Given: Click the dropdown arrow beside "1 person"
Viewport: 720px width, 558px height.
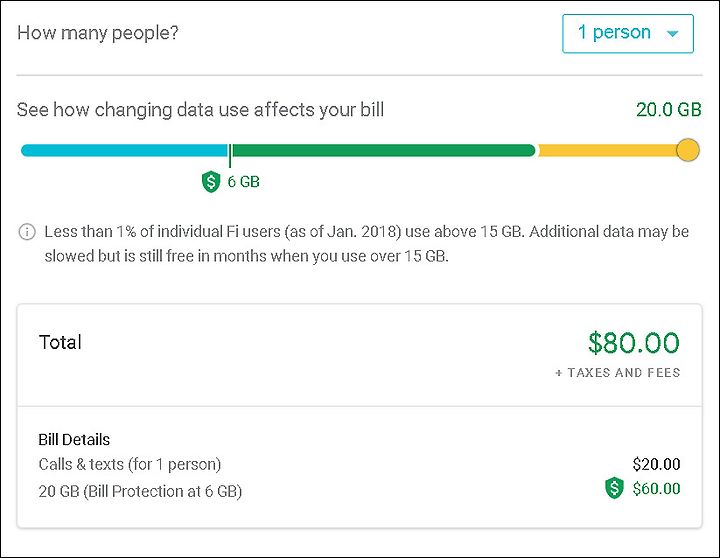Looking at the screenshot, I should [672, 34].
